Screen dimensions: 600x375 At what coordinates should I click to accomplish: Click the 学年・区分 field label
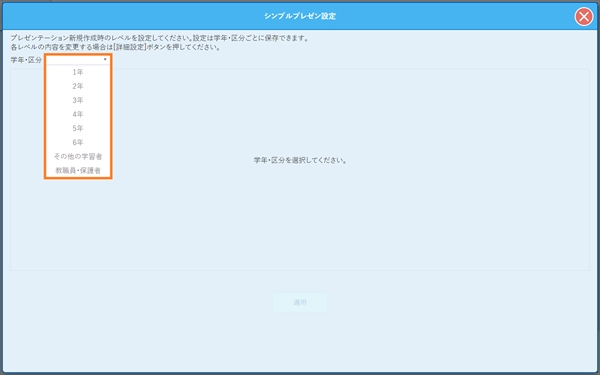pos(26,60)
